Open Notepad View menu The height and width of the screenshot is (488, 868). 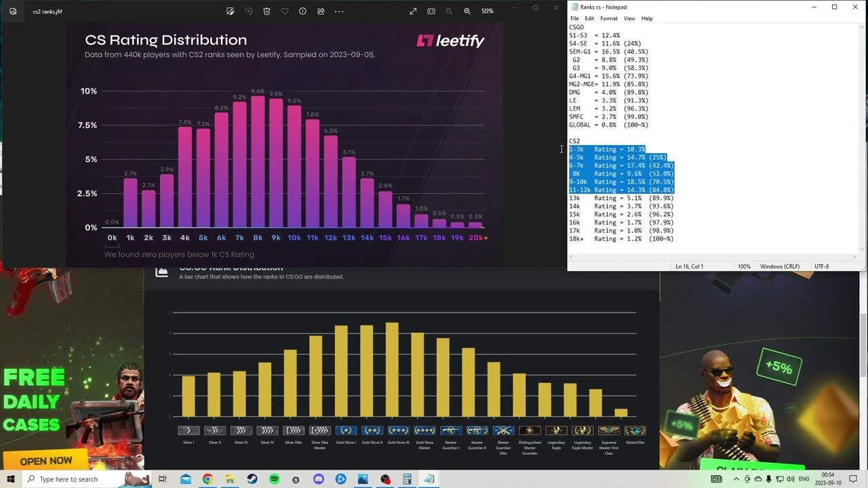click(x=629, y=18)
